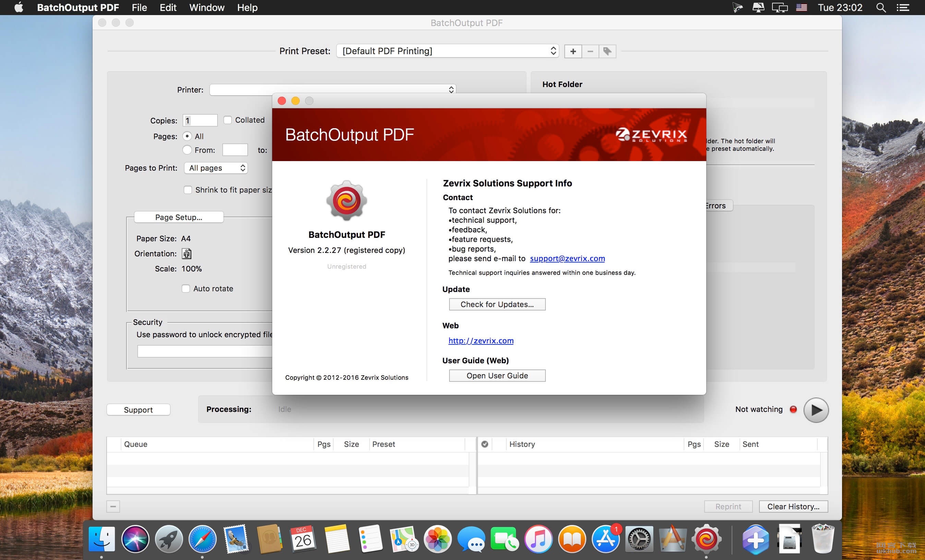The height and width of the screenshot is (560, 925).
Task: Click the Page Setup button
Action: (x=179, y=217)
